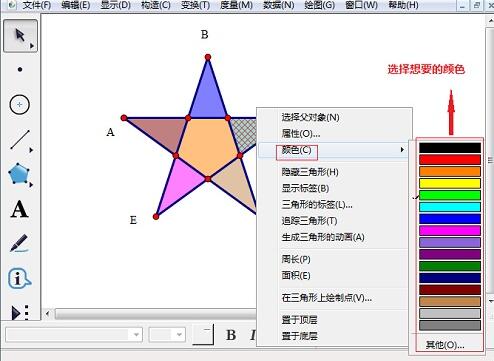Choose 置于底层 in context menu

click(x=334, y=336)
